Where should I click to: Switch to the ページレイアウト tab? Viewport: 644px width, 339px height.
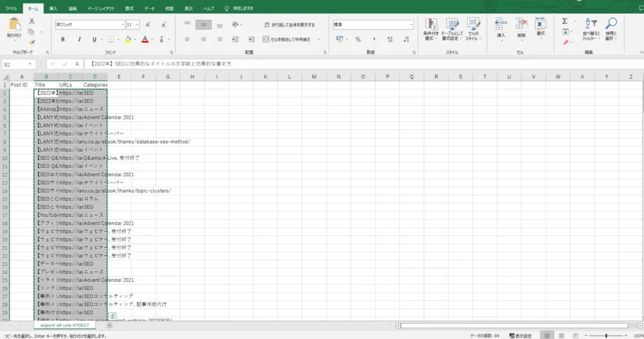pyautogui.click(x=101, y=8)
